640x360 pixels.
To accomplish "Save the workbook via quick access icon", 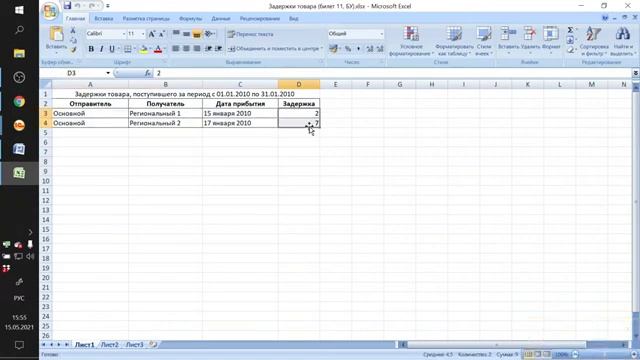I will pyautogui.click(x=67, y=6).
